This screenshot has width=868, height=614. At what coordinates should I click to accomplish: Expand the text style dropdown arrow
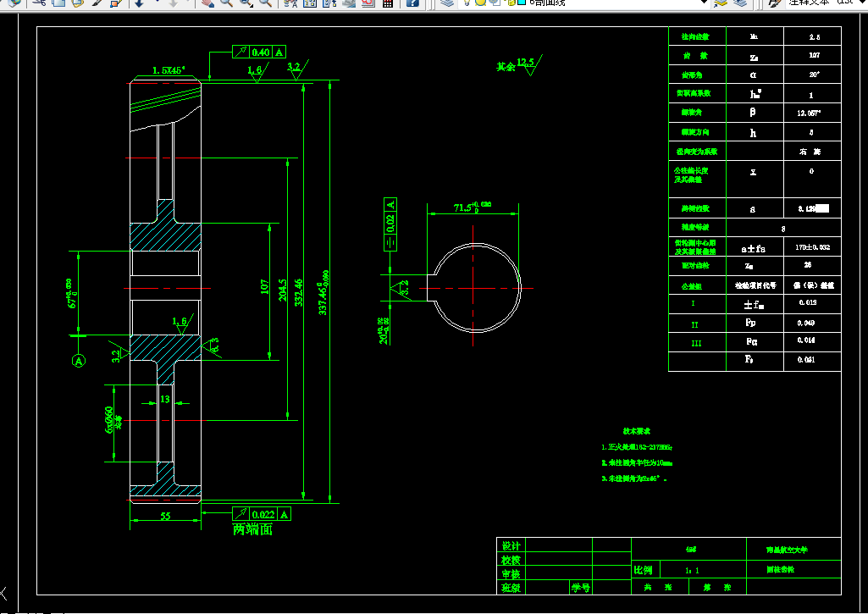pyautogui.click(x=864, y=3)
